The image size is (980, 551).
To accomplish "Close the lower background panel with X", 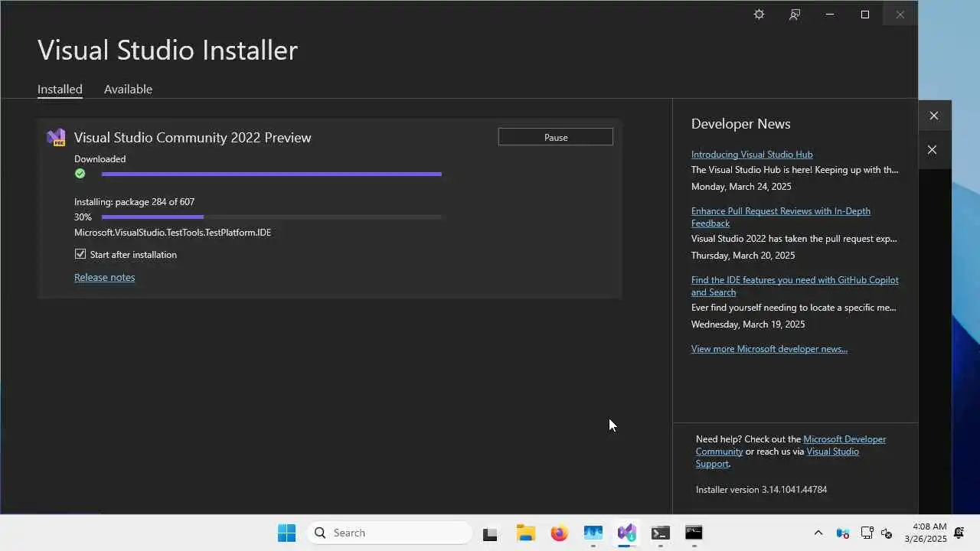I will tap(932, 150).
